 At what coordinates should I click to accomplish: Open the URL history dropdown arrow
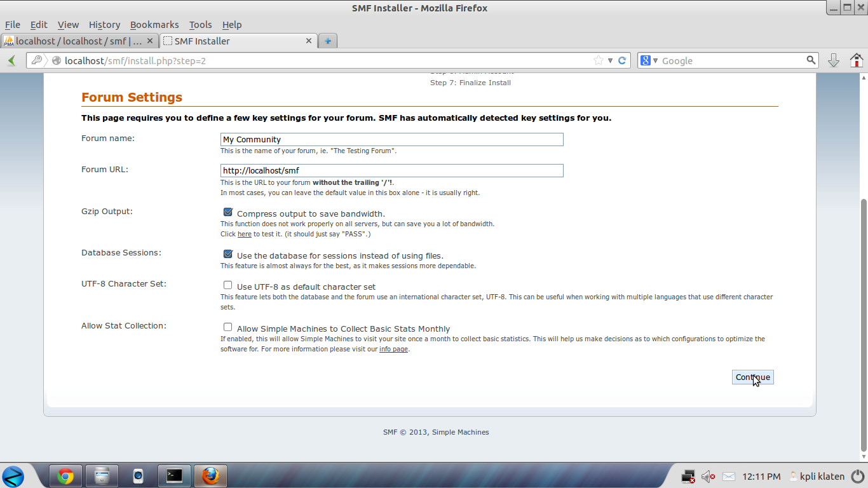(x=610, y=60)
